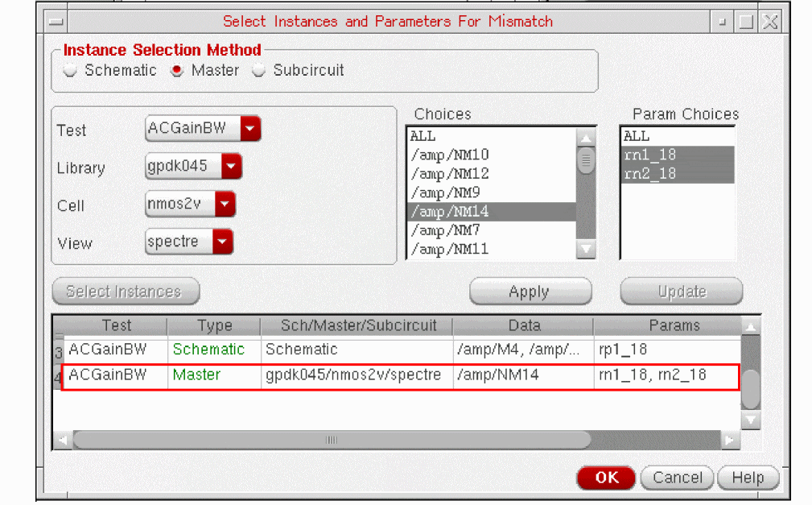Select row 4 Master type cell
Screen dimensions: 812x505
pyautogui.click(x=214, y=375)
